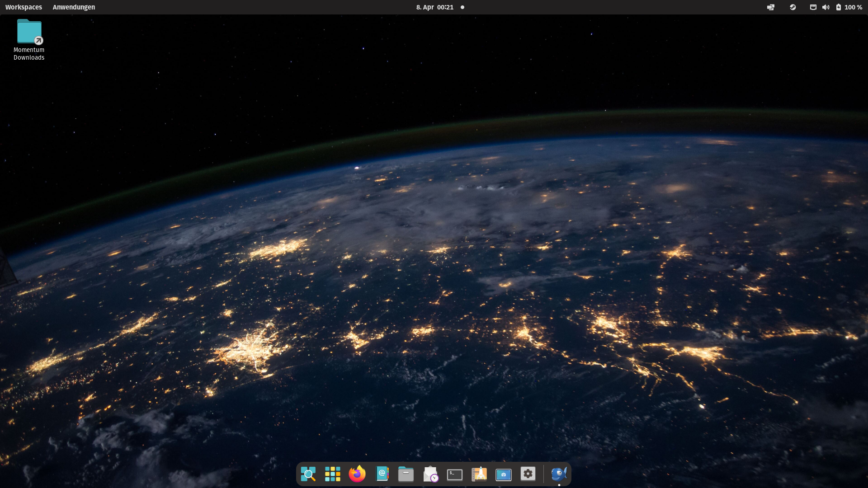This screenshot has width=868, height=488.
Task: Click the multi-window tray indicator icon
Action: [771, 7]
